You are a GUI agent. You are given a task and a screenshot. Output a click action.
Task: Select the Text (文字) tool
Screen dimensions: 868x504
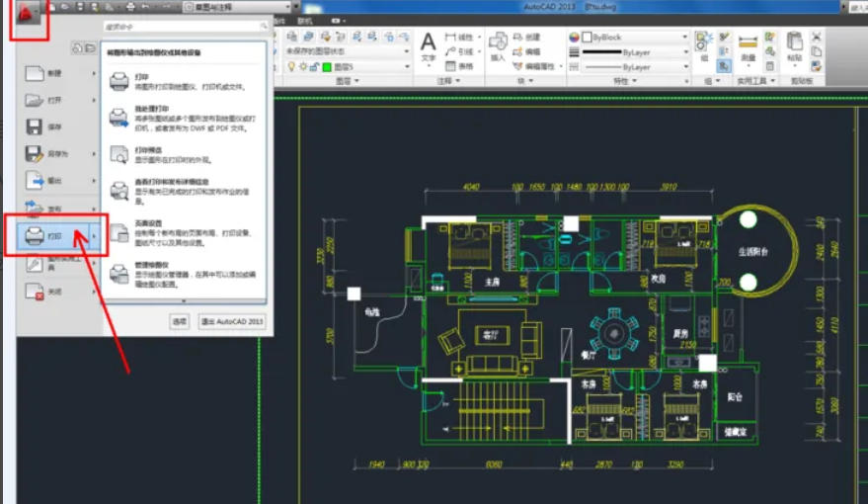click(429, 46)
